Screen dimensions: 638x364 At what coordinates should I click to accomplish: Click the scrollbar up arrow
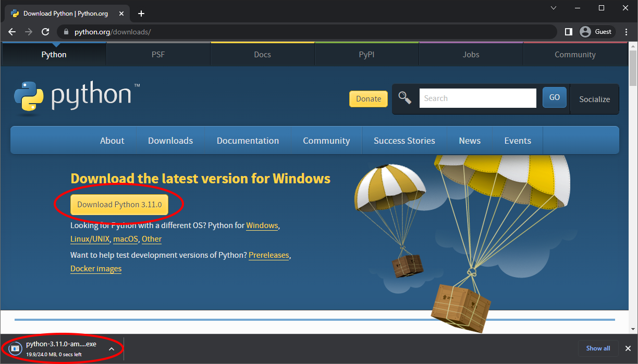click(633, 46)
